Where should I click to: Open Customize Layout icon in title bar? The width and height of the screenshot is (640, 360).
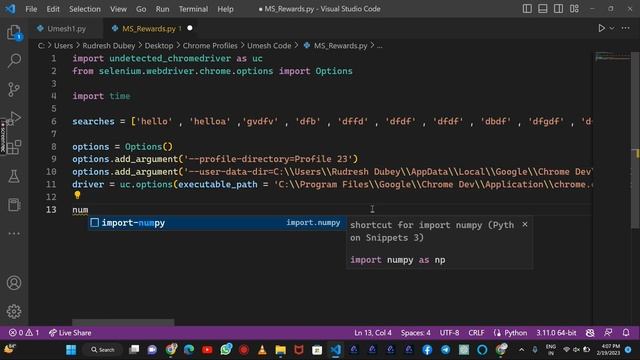tap(574, 9)
